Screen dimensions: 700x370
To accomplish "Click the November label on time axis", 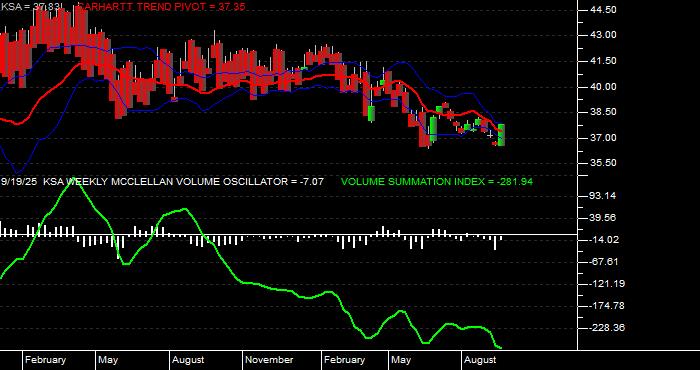I will (270, 360).
